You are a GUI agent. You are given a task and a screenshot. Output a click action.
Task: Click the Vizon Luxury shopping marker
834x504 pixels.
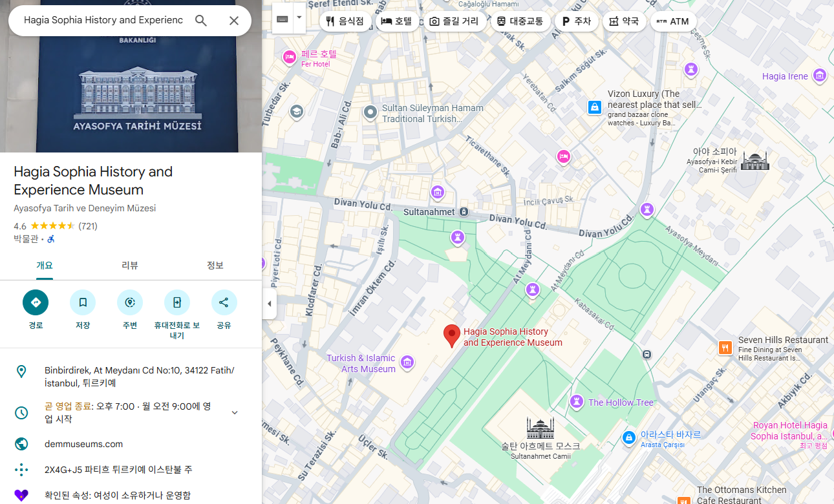tap(595, 107)
